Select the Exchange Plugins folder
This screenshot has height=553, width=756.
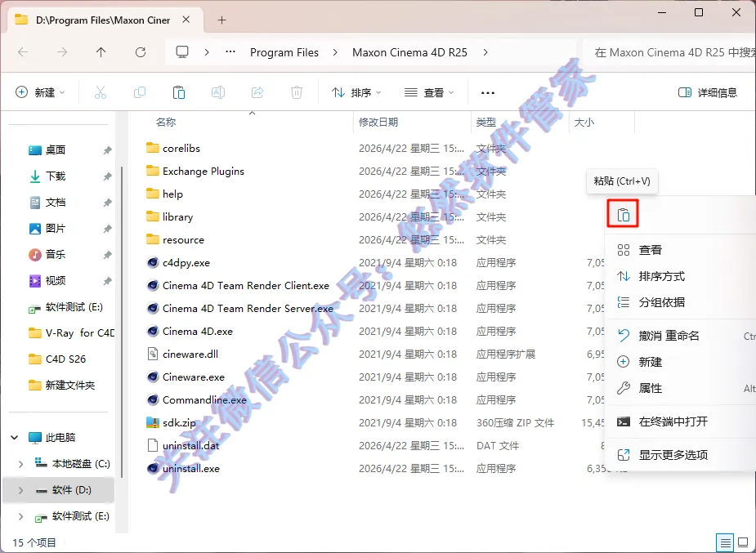pos(203,171)
